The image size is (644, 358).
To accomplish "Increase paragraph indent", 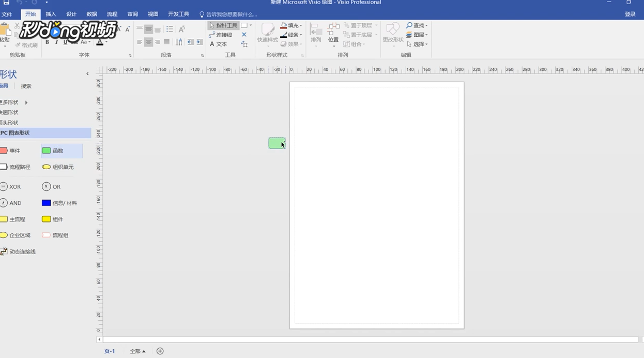I will point(199,42).
